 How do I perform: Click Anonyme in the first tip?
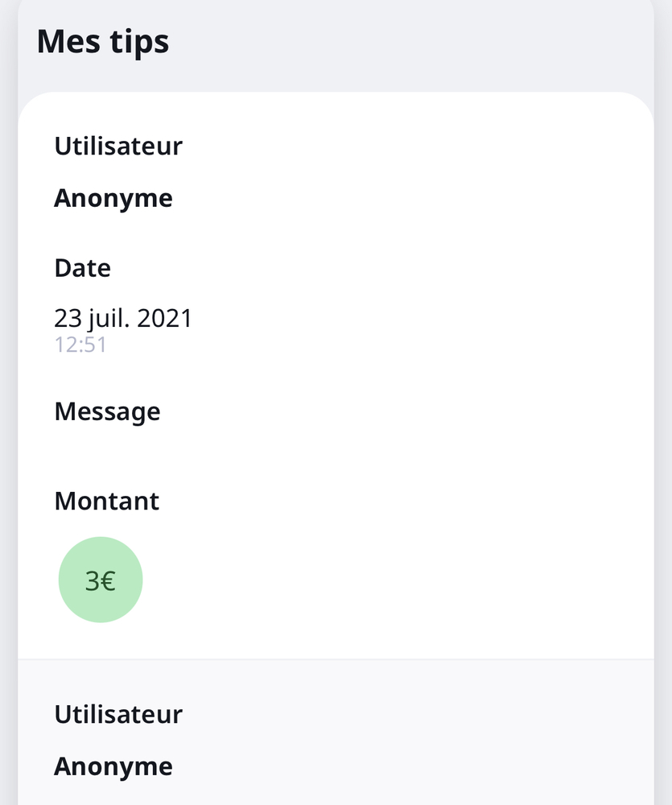click(x=113, y=198)
